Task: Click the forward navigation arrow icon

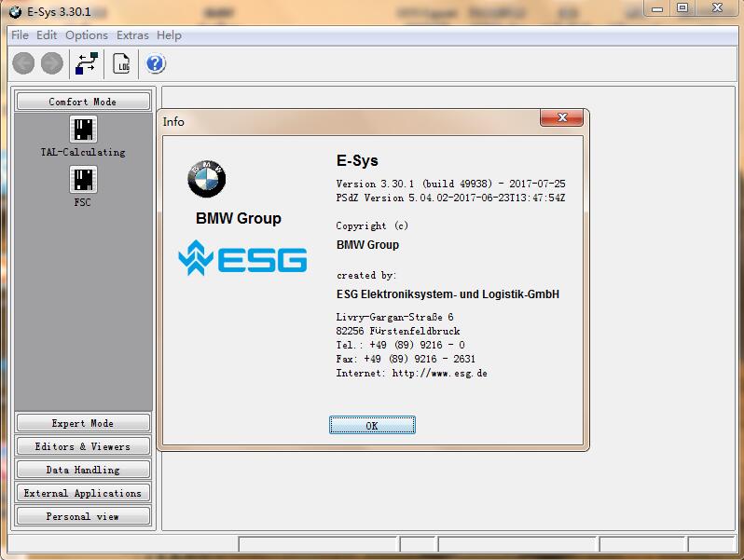Action: tap(51, 63)
